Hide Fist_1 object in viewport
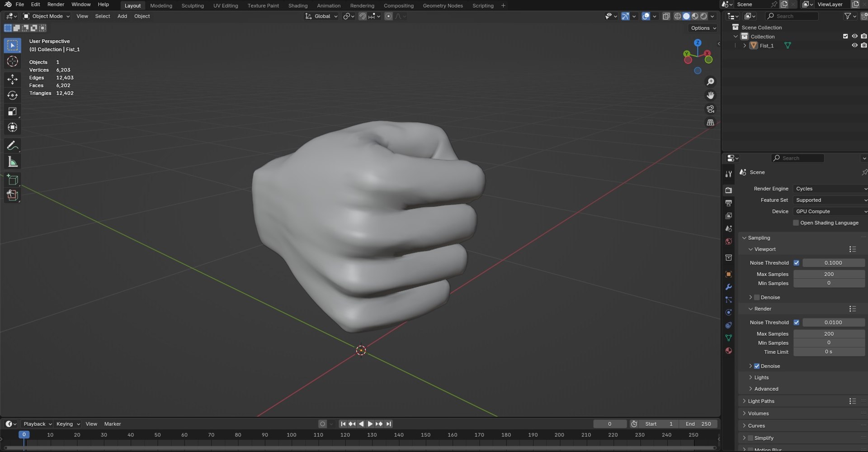The image size is (868, 452). pos(854,46)
